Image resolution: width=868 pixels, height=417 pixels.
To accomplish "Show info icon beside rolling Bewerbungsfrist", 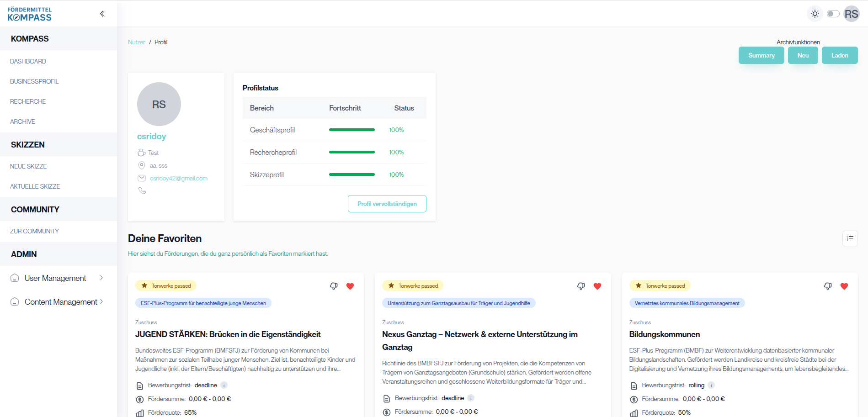I will (711, 385).
